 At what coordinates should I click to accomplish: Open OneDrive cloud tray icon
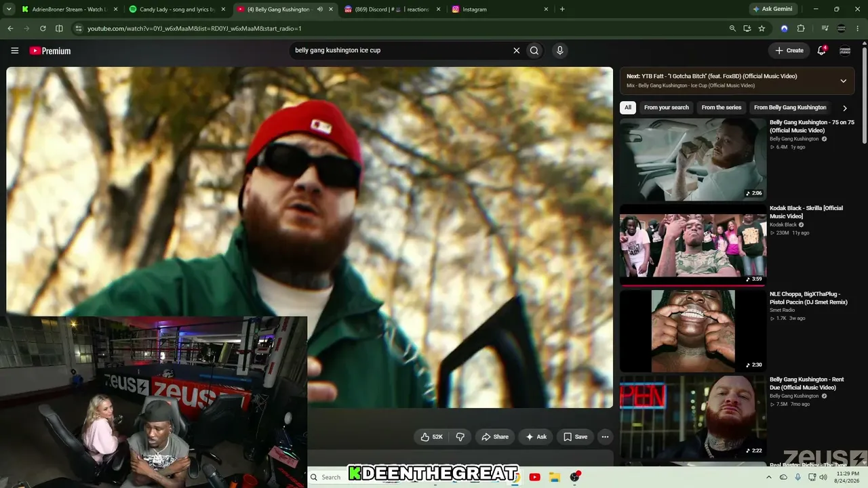click(784, 477)
